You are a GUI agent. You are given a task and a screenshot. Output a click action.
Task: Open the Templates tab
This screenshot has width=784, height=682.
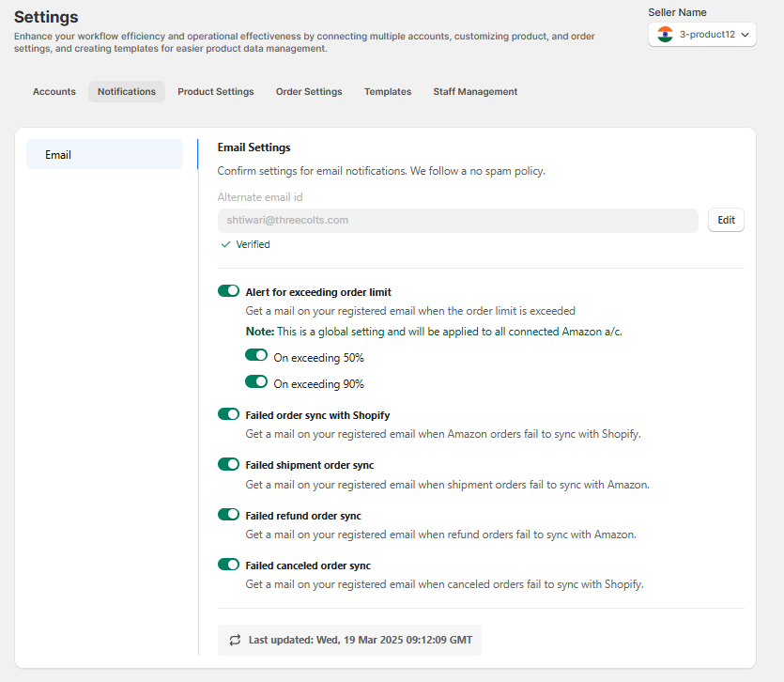click(x=388, y=91)
